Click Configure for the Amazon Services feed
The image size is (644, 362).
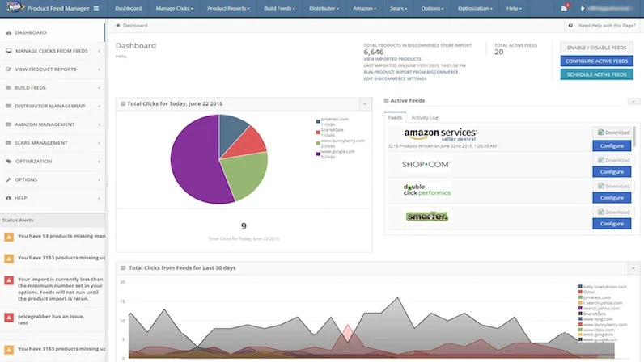[612, 145]
